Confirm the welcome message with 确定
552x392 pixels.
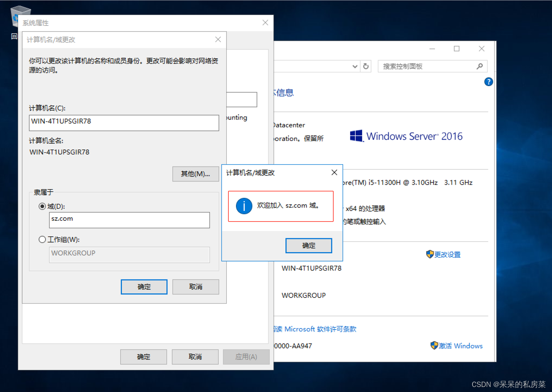coord(309,246)
